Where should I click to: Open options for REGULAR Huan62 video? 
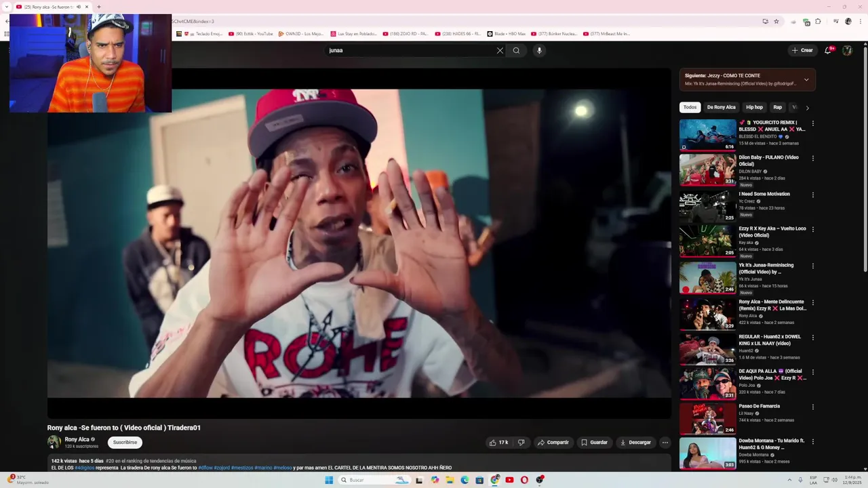pos(813,337)
